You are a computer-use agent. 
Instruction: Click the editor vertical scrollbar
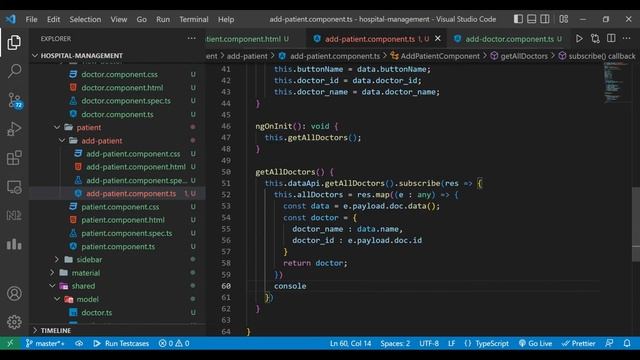(636, 224)
